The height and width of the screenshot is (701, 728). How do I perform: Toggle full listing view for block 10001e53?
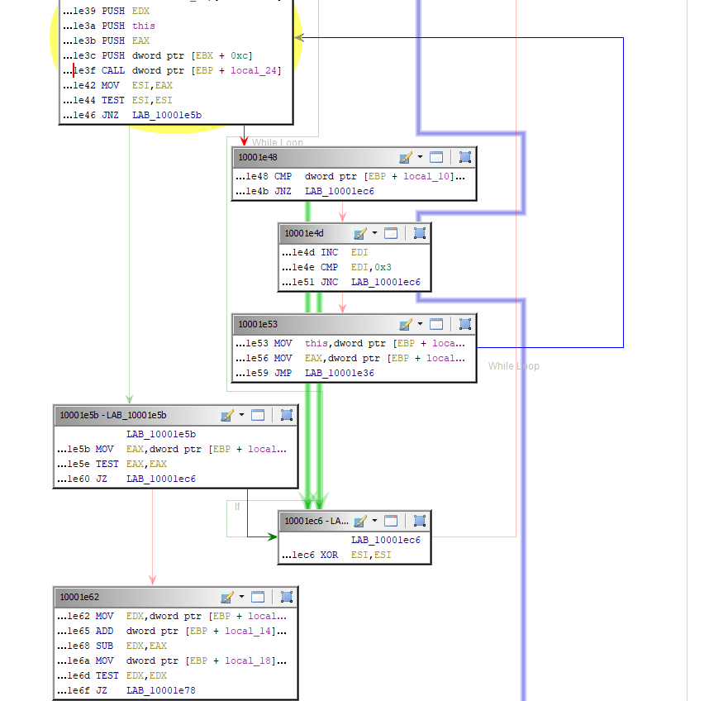tap(436, 323)
